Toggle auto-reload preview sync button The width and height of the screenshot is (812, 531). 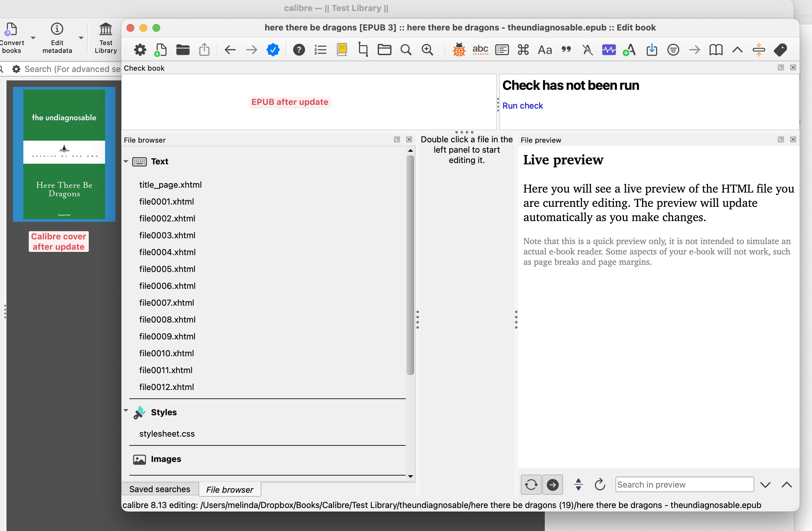531,485
